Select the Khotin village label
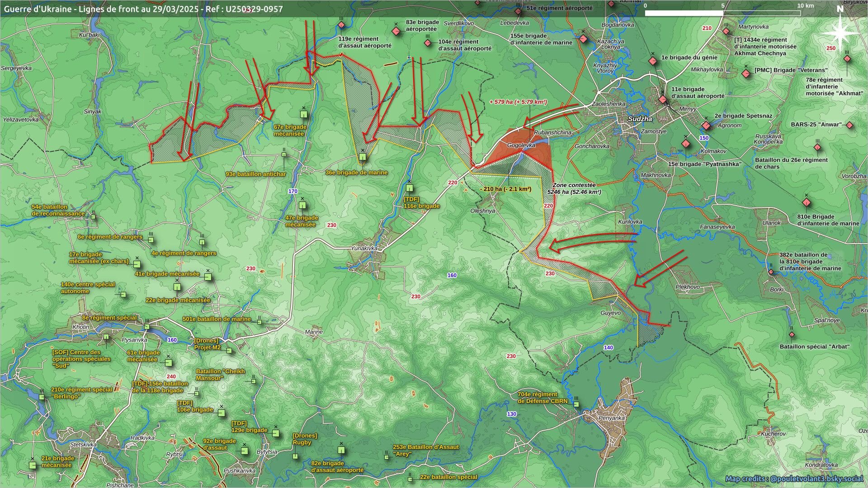Image resolution: width=868 pixels, height=488 pixels. click(81, 327)
